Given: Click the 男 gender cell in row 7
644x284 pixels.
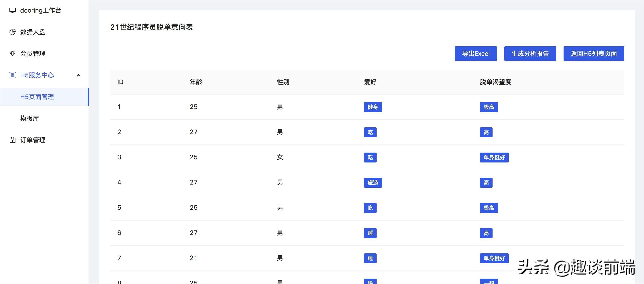Looking at the screenshot, I should [280, 258].
